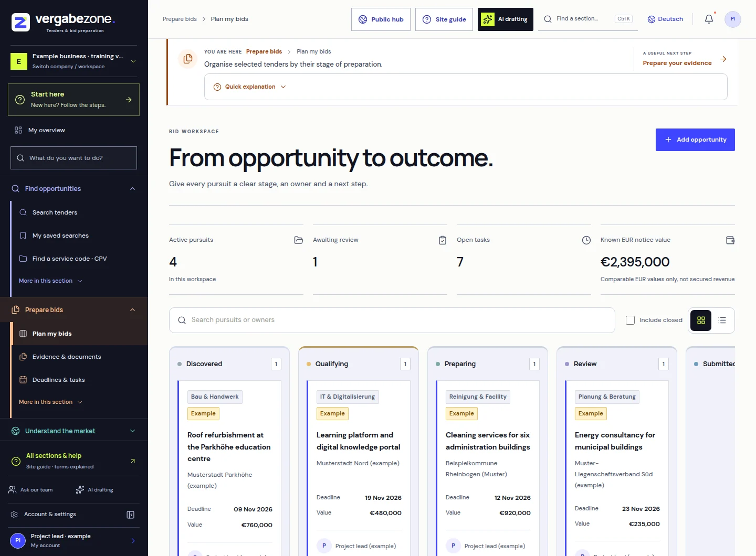
Task: Open Deadlines & tasks
Action: (x=79, y=380)
